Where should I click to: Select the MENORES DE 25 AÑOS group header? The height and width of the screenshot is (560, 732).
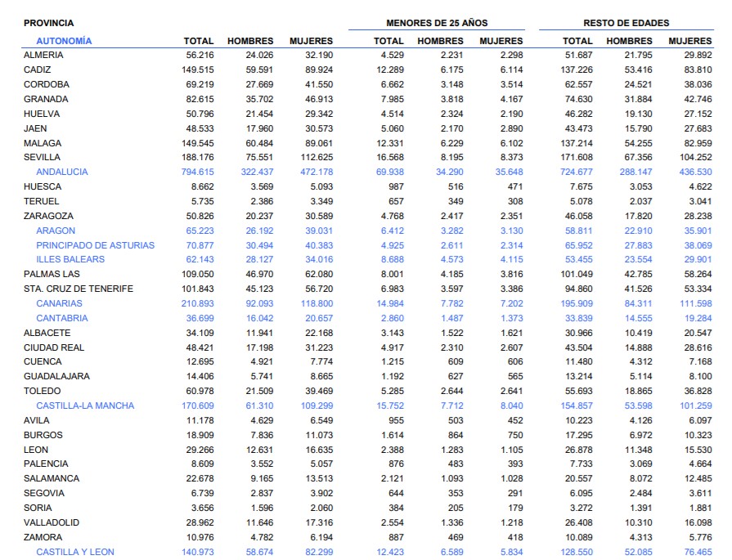point(437,23)
